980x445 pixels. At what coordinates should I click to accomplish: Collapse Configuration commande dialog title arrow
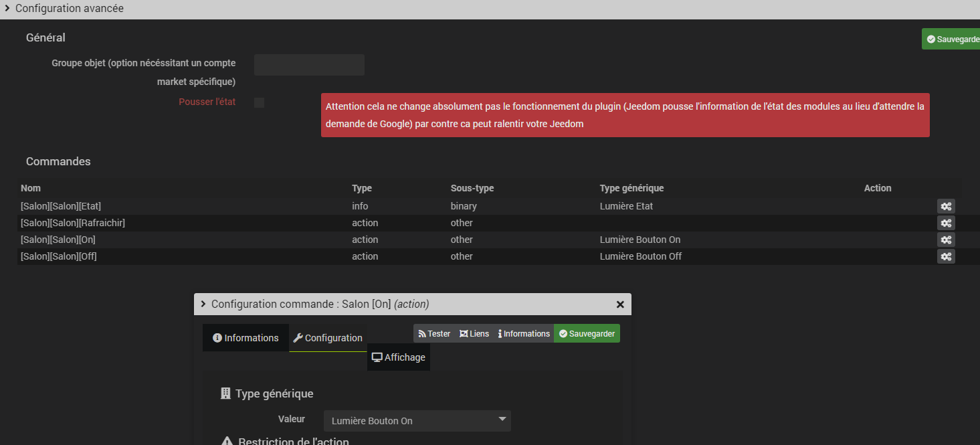(203, 304)
